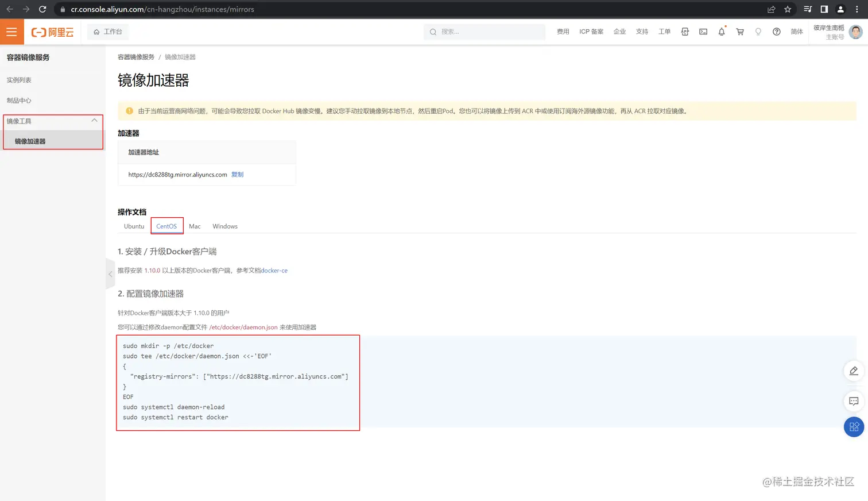Open the chat message floating icon
This screenshot has width=868, height=501.
854,401
